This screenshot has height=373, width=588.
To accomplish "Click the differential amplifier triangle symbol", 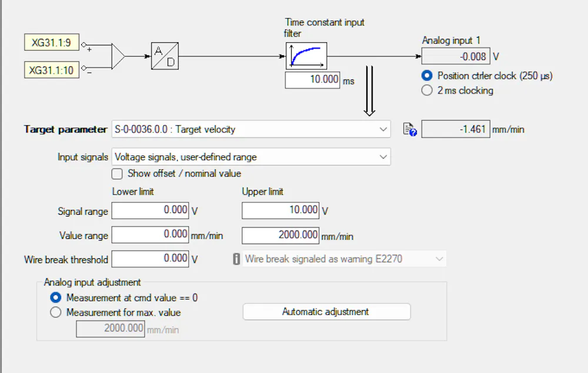I will (118, 56).
